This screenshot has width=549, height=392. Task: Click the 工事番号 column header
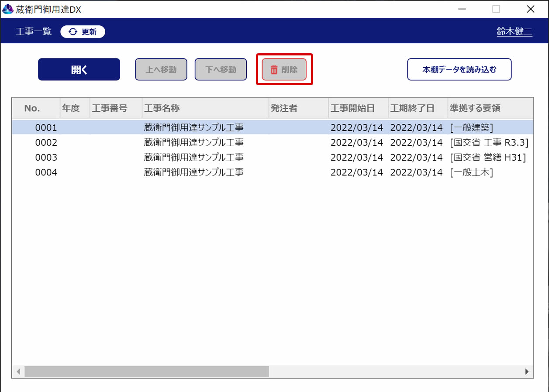point(110,108)
